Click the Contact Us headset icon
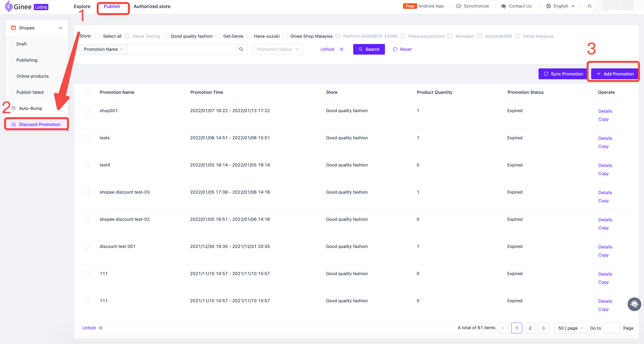 point(504,6)
